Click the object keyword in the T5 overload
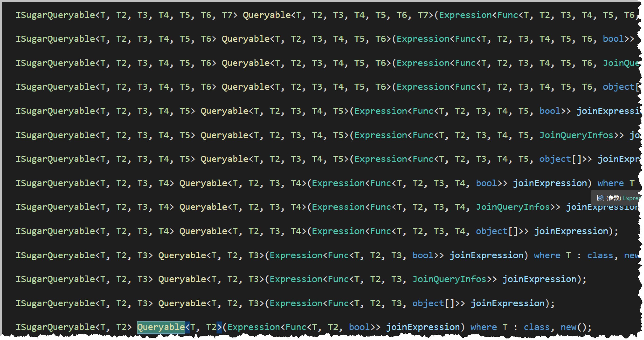The height and width of the screenshot is (340, 644). click(555, 159)
